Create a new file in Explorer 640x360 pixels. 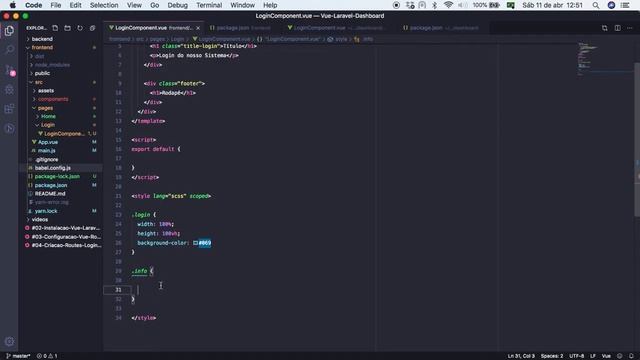click(x=55, y=28)
